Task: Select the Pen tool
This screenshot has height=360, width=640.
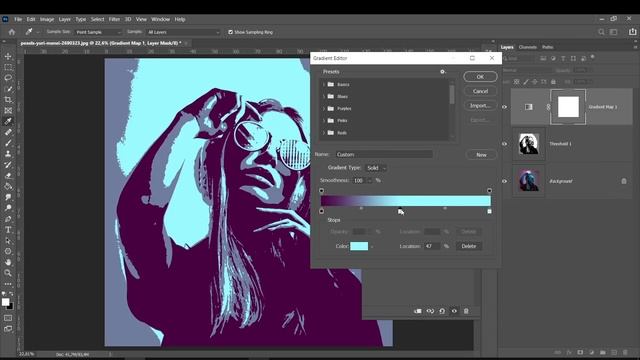Action: (x=8, y=219)
